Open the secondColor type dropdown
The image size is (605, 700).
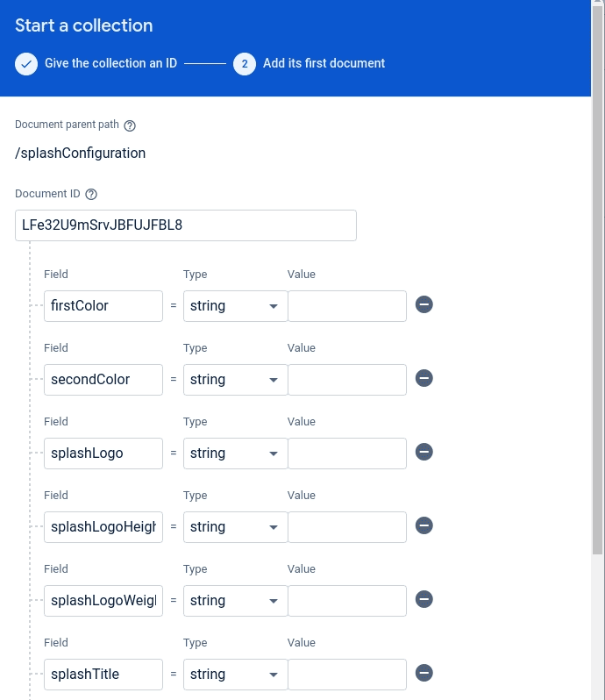[235, 380]
